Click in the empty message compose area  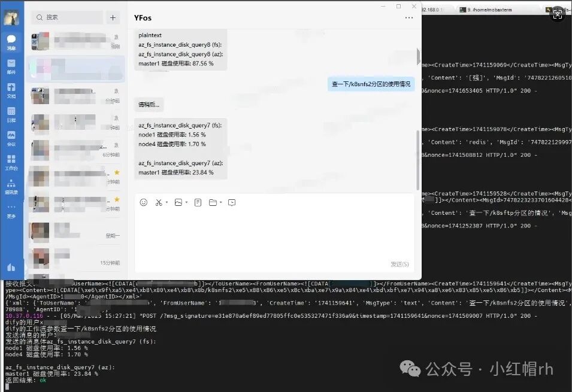(x=274, y=233)
